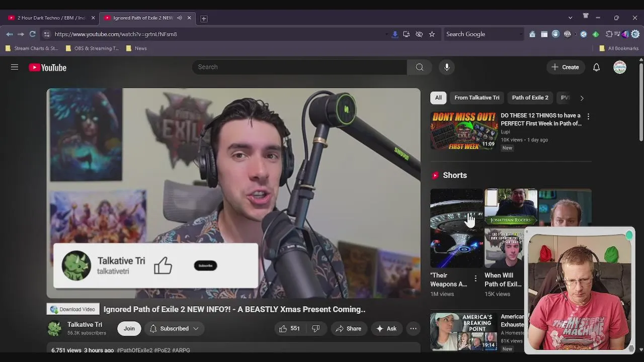
Task: Click the in-video Subscribe overlay button
Action: pos(205,265)
